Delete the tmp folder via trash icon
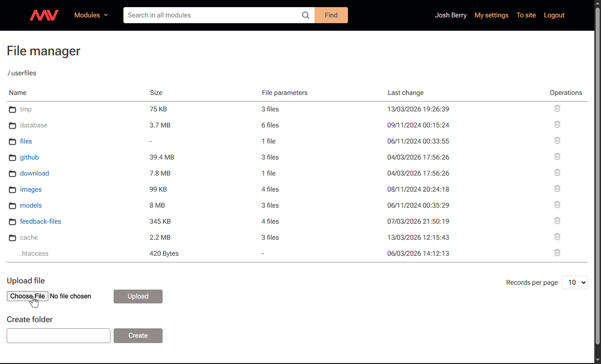 [x=557, y=108]
